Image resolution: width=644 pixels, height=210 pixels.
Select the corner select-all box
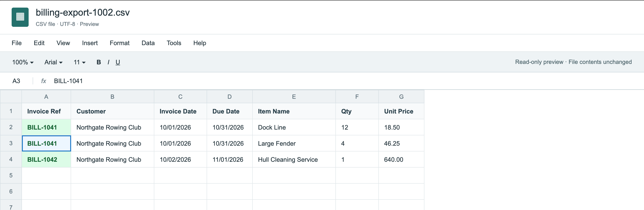click(x=11, y=97)
